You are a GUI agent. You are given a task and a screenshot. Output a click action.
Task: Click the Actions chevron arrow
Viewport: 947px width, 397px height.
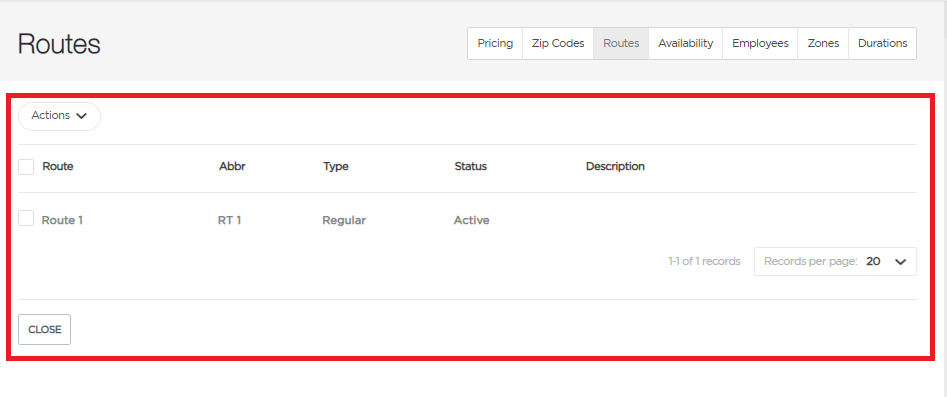click(82, 116)
